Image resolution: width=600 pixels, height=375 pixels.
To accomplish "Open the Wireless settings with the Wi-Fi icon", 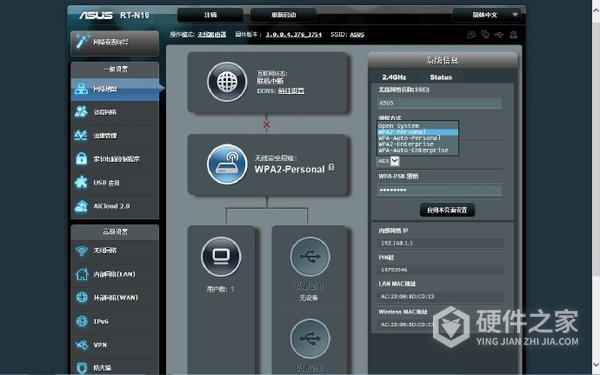I will click(114, 251).
